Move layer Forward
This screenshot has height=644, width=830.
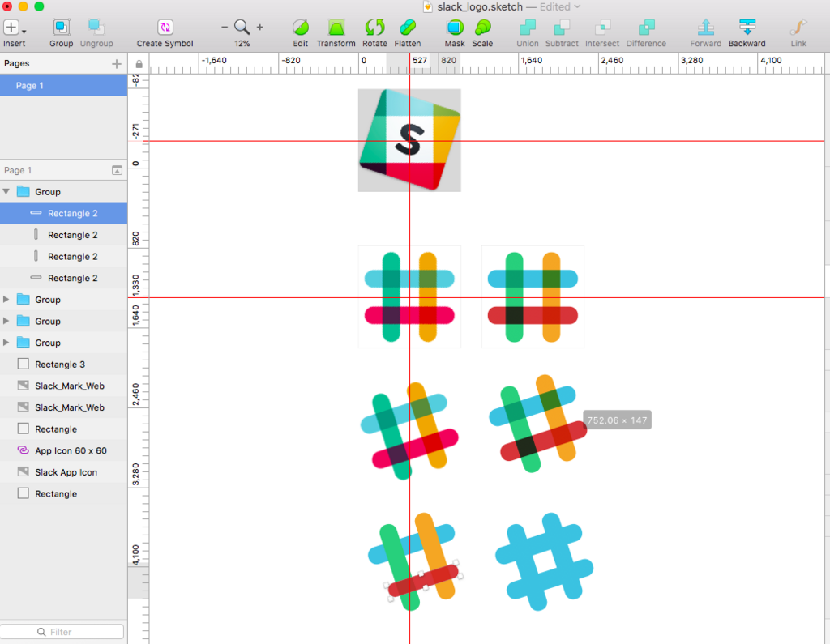(x=706, y=28)
